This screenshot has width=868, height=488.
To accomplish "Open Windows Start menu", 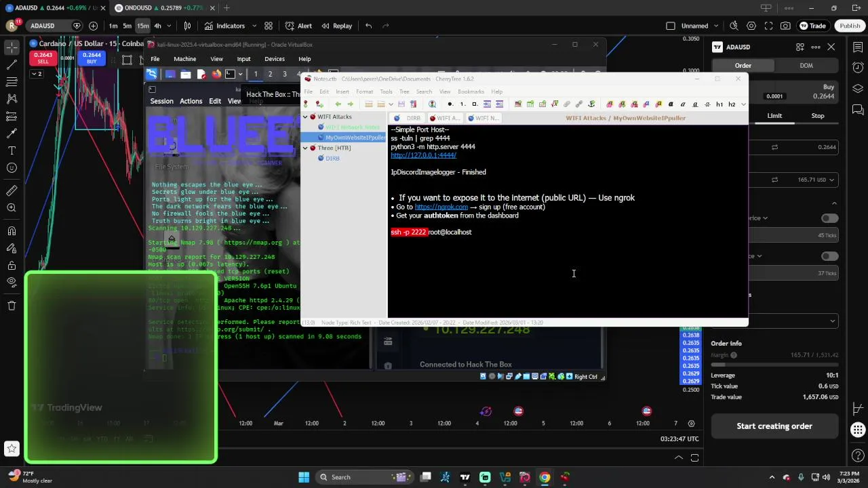I will (304, 477).
